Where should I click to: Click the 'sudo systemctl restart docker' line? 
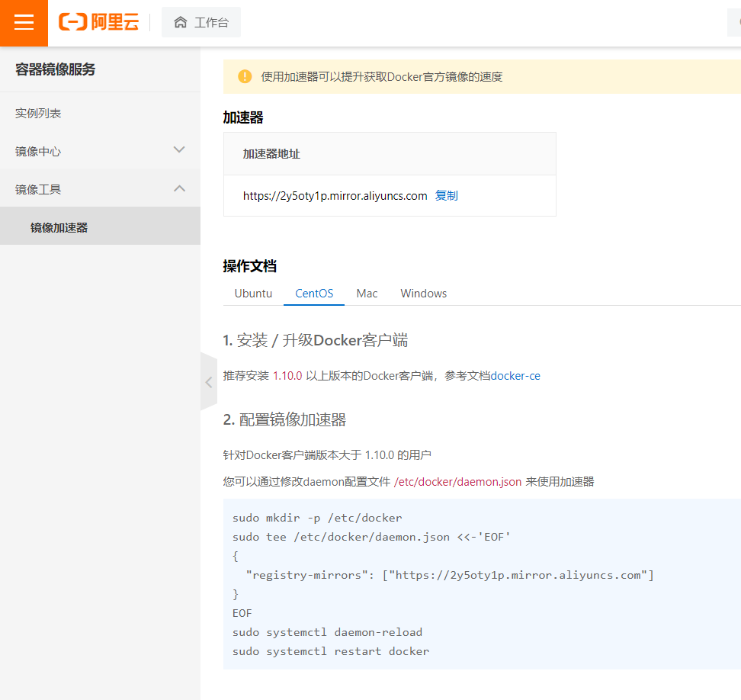point(331,651)
